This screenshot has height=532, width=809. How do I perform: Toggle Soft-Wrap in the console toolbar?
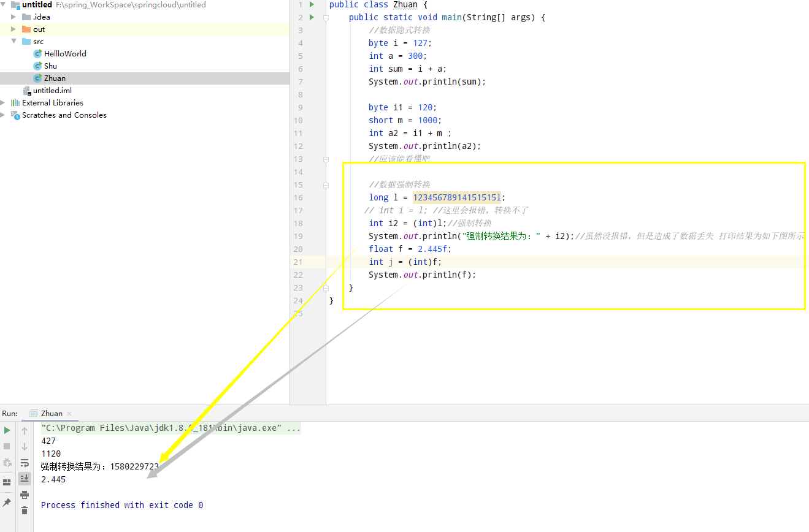tap(25, 463)
